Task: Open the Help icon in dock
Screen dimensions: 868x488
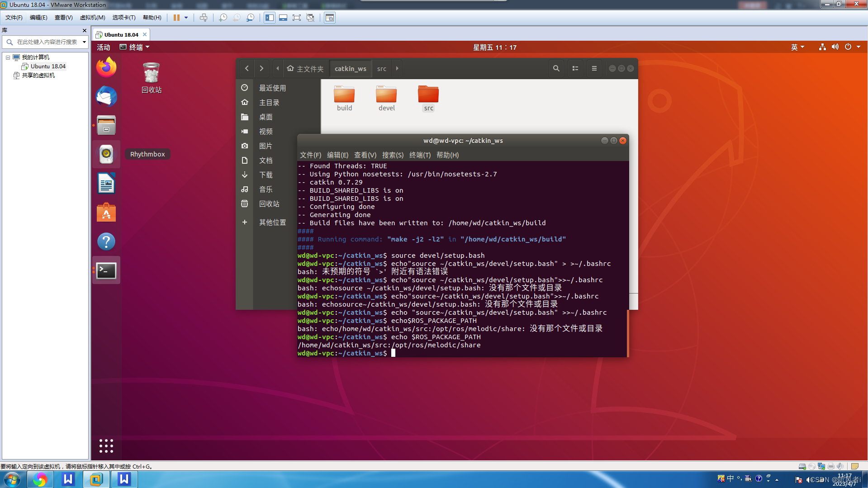Action: 106,242
